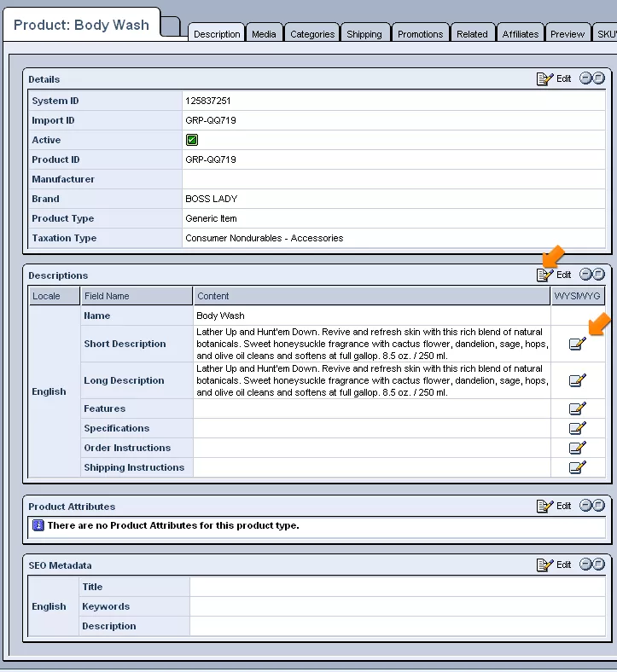Click the Edit label in Details panel
The image size is (617, 672).
pyautogui.click(x=563, y=78)
